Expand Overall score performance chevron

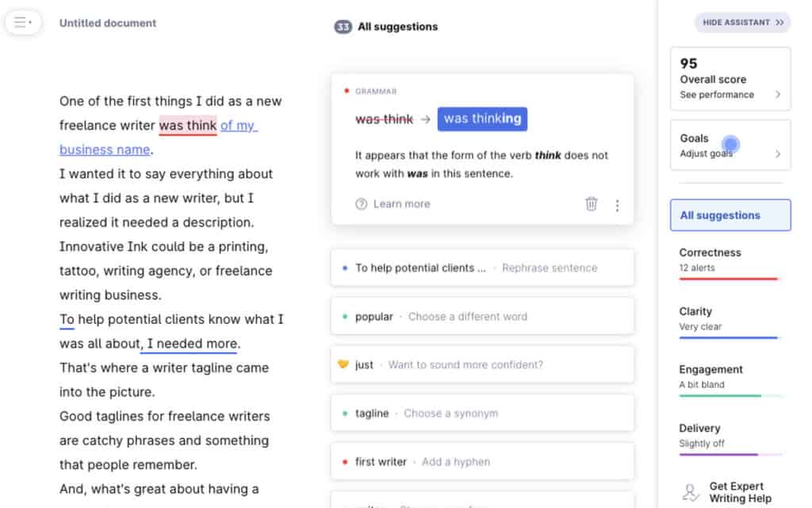click(x=777, y=94)
